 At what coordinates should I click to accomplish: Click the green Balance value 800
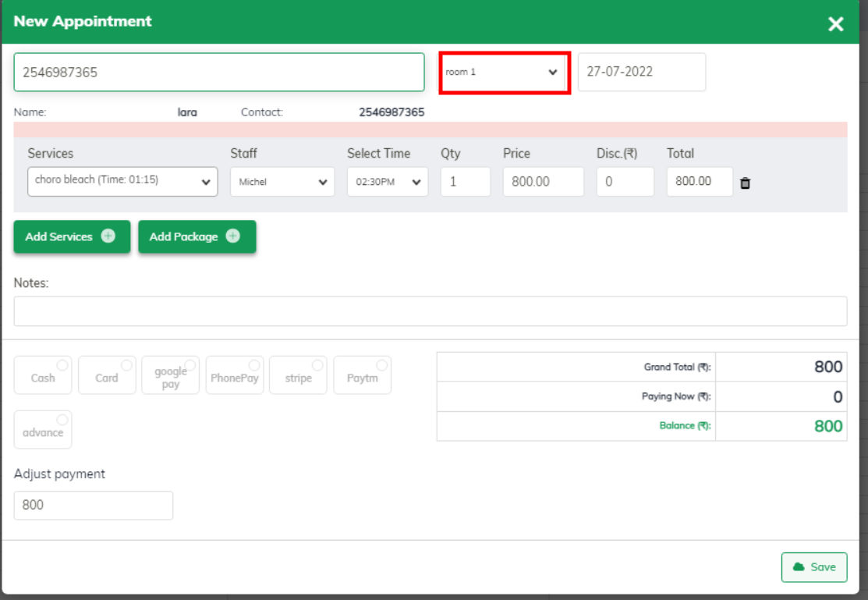coord(828,426)
